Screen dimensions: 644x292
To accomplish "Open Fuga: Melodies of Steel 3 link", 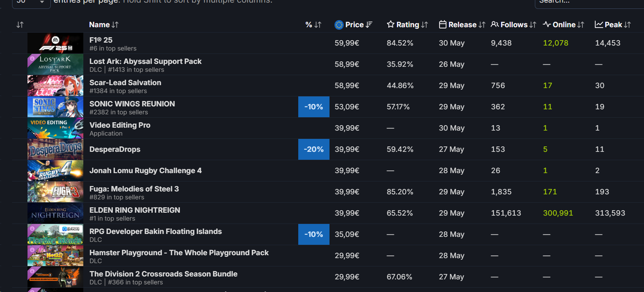I will coord(134,189).
